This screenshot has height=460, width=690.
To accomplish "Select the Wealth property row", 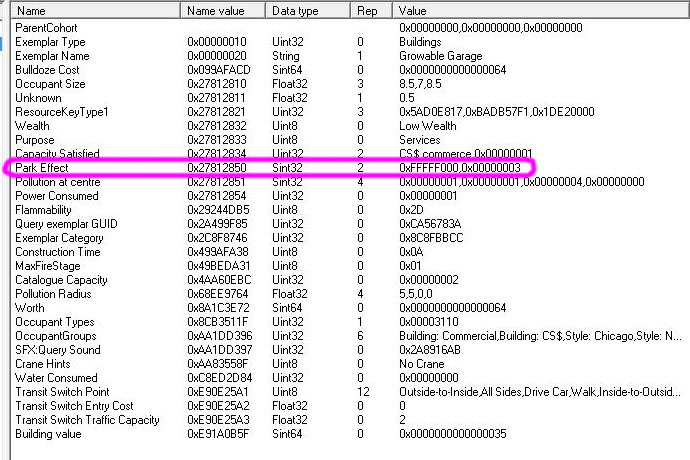I will click(350, 126).
